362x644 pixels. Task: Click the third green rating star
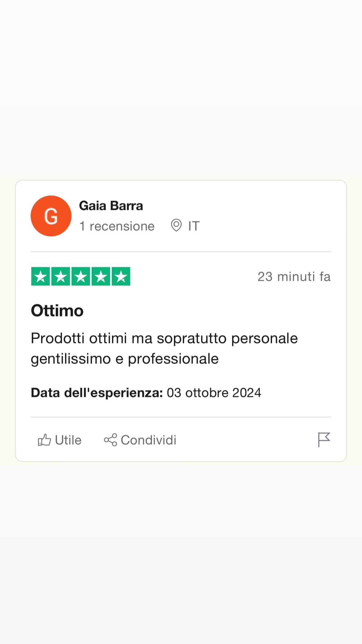point(81,276)
